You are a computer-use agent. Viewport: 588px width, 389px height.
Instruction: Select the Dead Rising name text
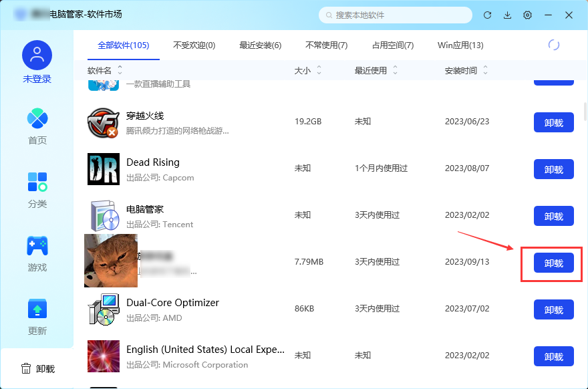click(153, 162)
